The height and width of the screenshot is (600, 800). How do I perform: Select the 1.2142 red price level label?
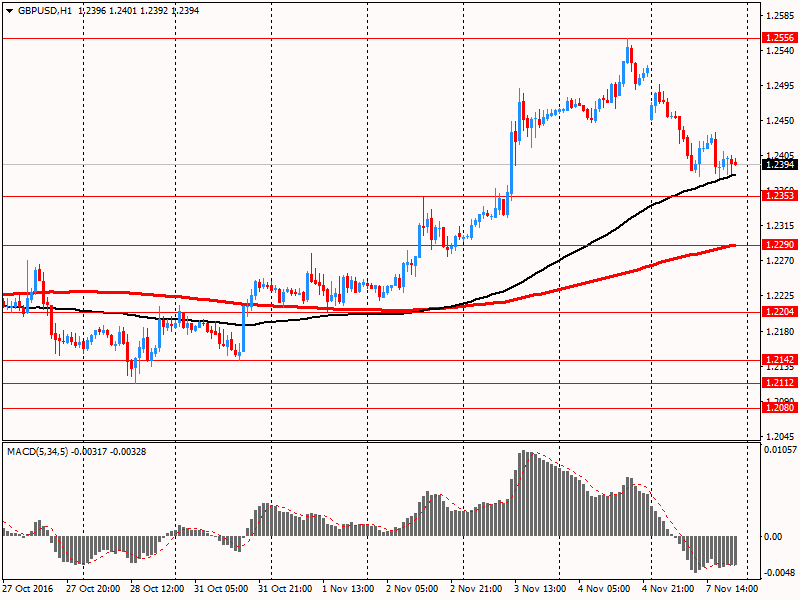[780, 360]
